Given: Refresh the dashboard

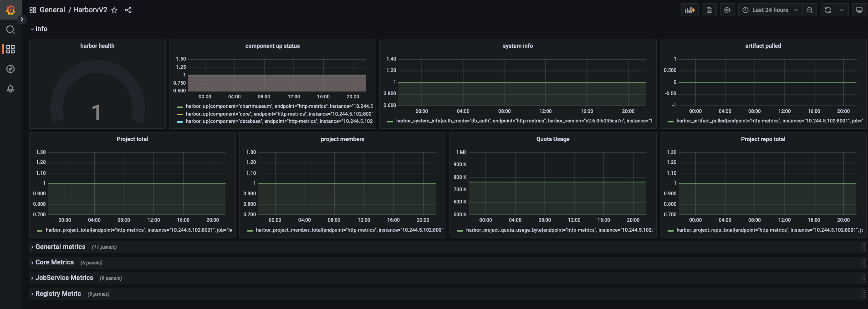Looking at the screenshot, I should [828, 10].
